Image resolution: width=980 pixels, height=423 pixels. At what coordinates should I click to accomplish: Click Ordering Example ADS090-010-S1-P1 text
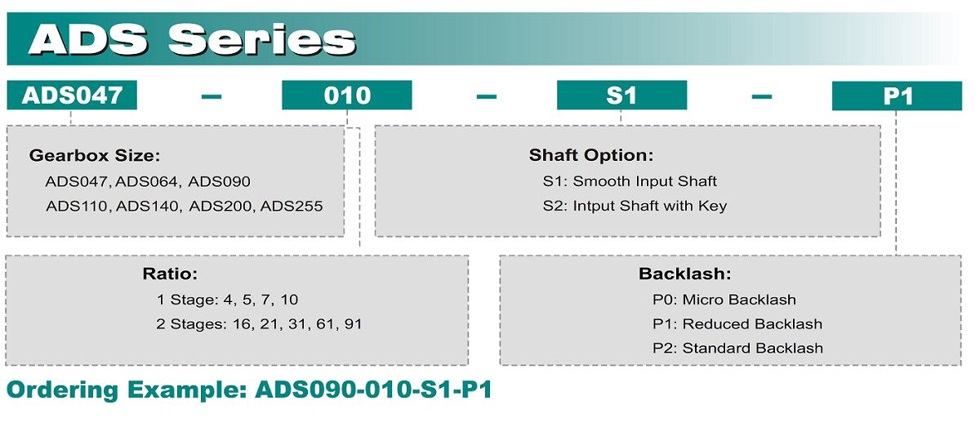(249, 390)
